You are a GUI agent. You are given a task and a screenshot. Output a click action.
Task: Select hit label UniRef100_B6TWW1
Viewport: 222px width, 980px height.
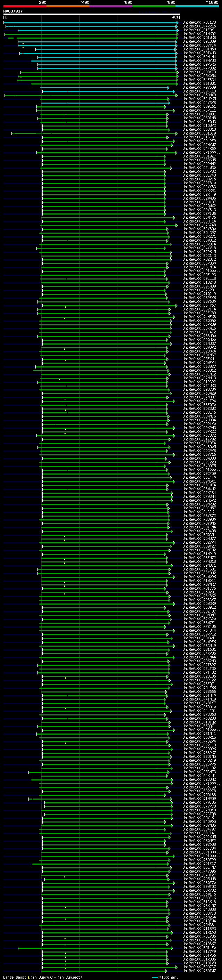click(199, 83)
